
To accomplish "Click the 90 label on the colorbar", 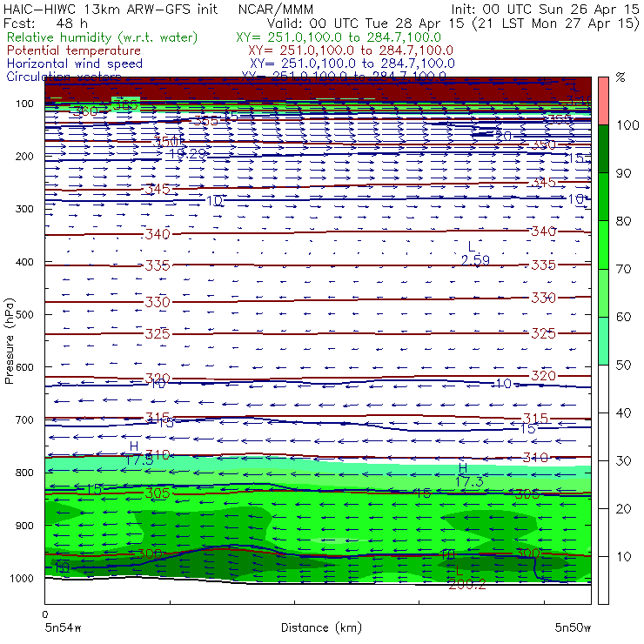I will click(x=623, y=173).
